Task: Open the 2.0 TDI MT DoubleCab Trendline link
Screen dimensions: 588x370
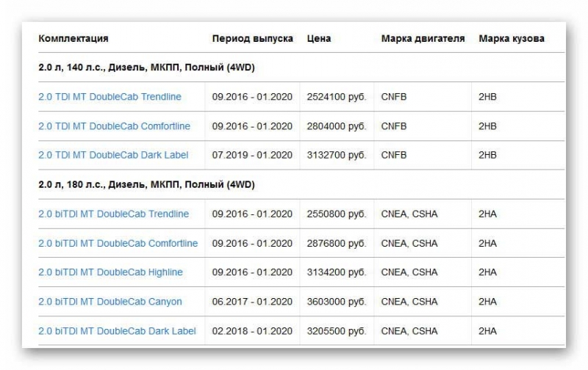Action: click(110, 97)
